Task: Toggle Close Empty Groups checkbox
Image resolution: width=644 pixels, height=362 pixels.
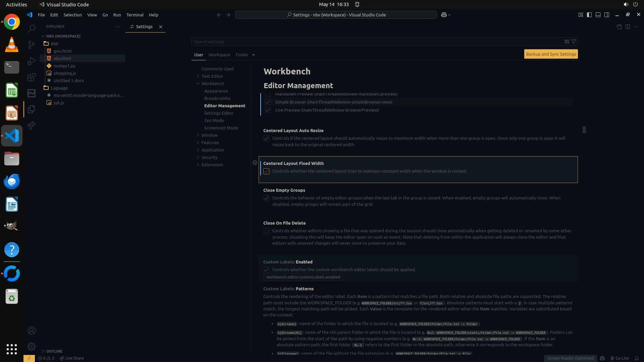Action: [x=266, y=198]
